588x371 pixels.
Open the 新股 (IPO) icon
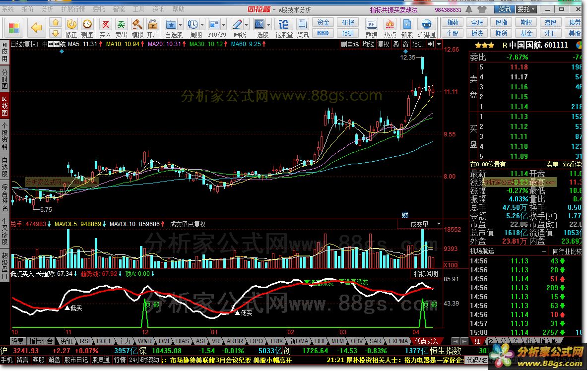point(407,28)
